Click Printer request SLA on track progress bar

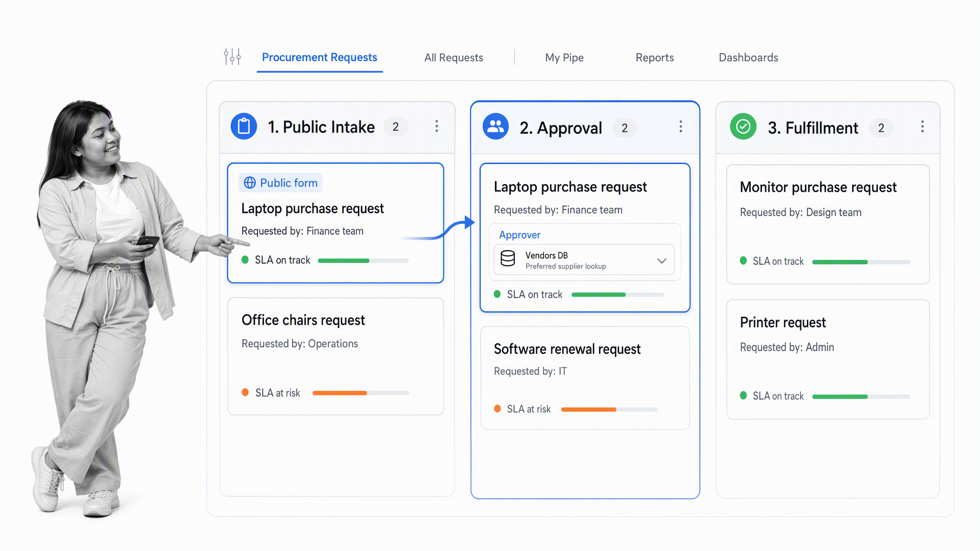click(x=861, y=397)
